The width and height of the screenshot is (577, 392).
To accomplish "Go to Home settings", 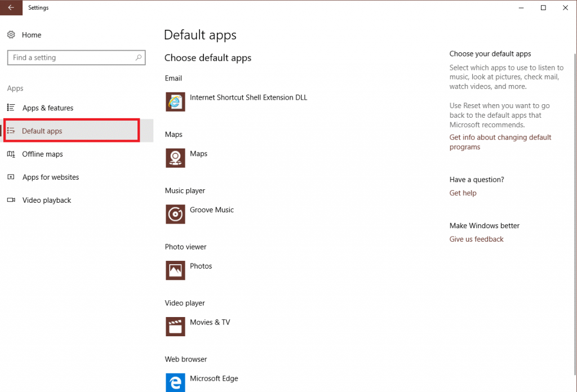I will coord(32,35).
